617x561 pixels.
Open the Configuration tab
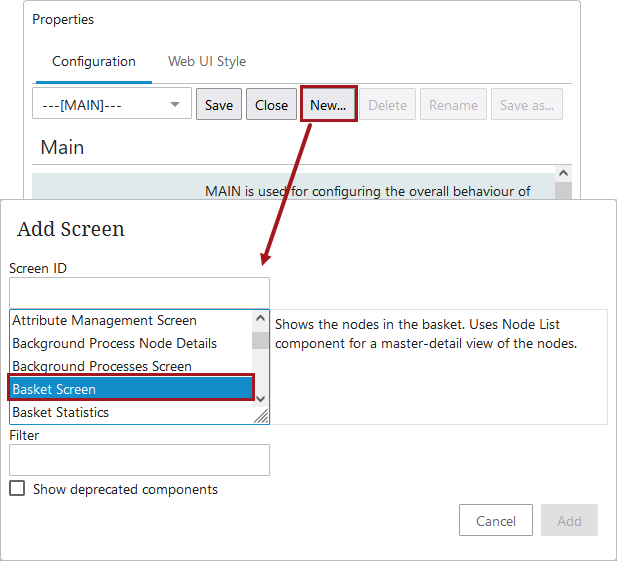coord(94,62)
